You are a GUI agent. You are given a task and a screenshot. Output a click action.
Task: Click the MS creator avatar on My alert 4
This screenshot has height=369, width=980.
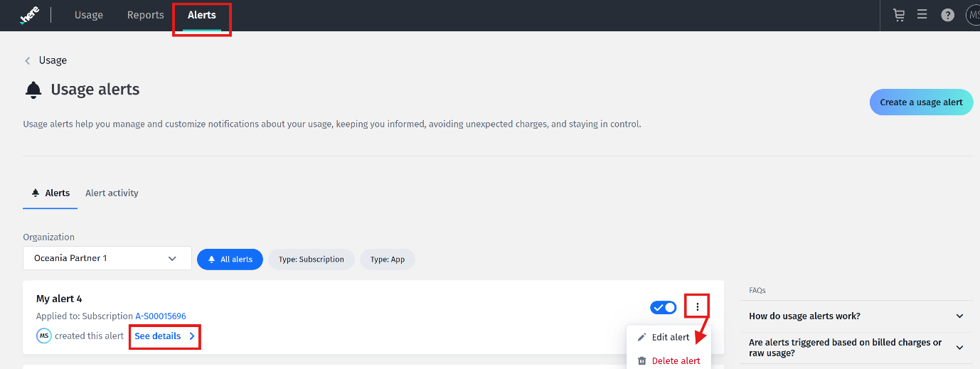click(44, 336)
